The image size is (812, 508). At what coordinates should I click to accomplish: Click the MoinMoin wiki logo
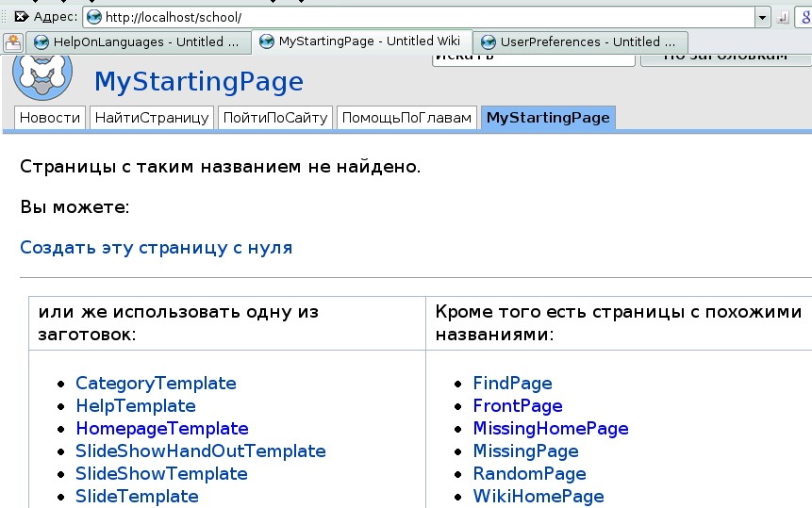click(42, 75)
